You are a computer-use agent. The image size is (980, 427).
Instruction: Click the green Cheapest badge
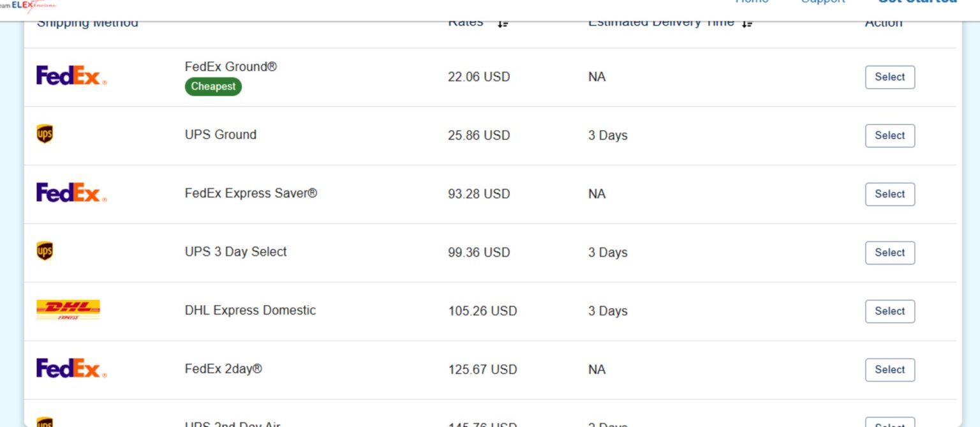[213, 87]
